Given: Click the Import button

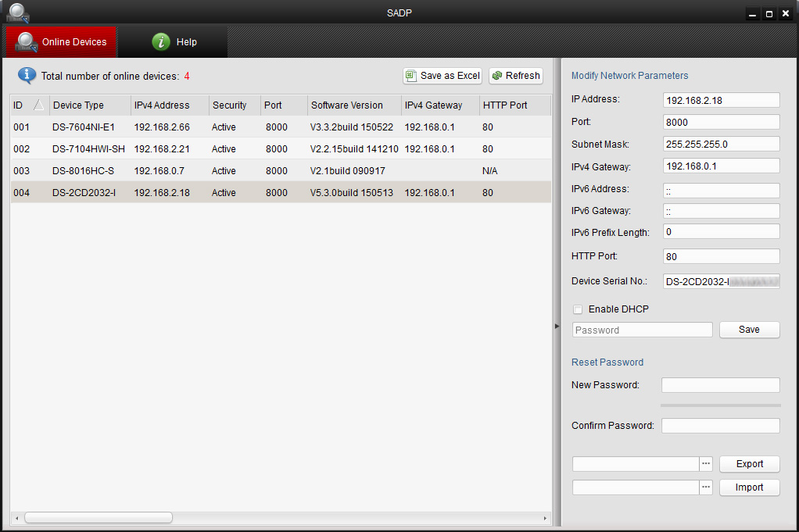Looking at the screenshot, I should (749, 487).
